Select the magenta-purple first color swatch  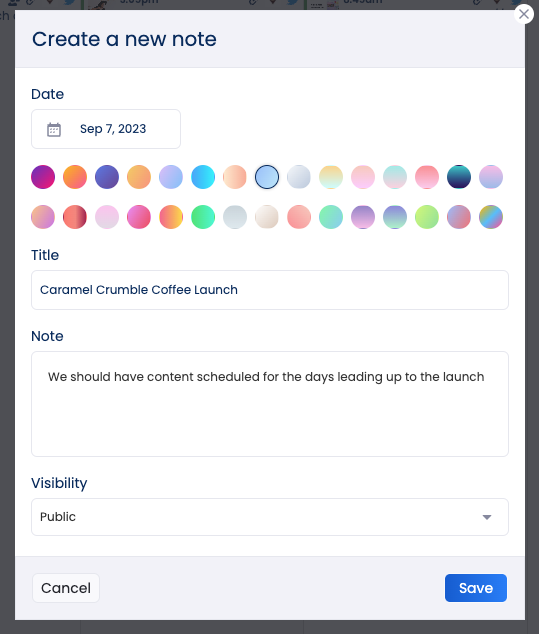[43, 177]
